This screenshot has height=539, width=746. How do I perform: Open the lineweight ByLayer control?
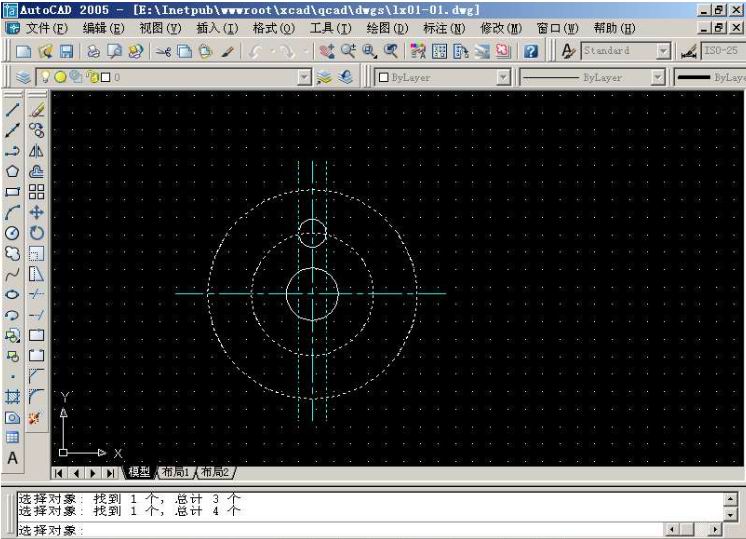click(x=710, y=77)
